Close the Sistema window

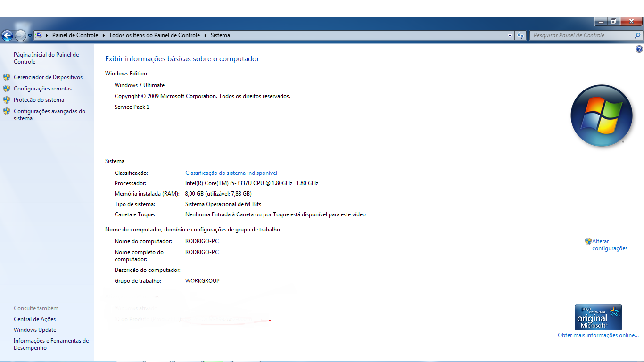(631, 21)
